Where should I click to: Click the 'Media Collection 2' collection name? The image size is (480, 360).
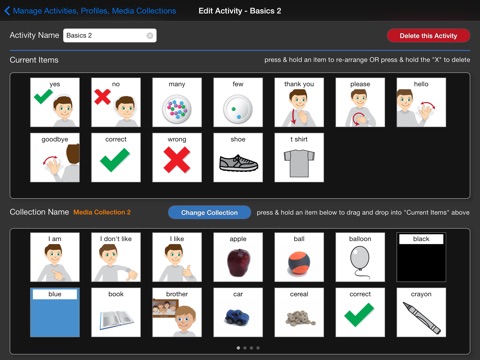pos(102,212)
